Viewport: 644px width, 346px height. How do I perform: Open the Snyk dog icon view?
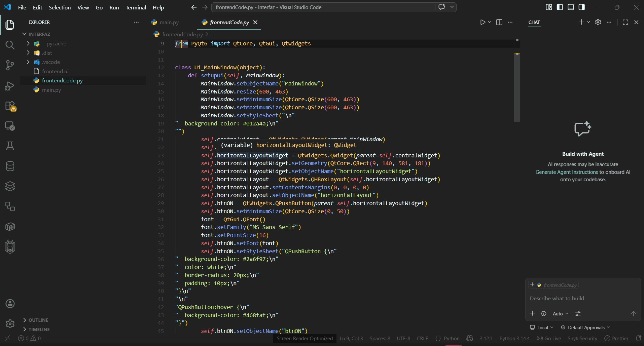[x=10, y=247]
